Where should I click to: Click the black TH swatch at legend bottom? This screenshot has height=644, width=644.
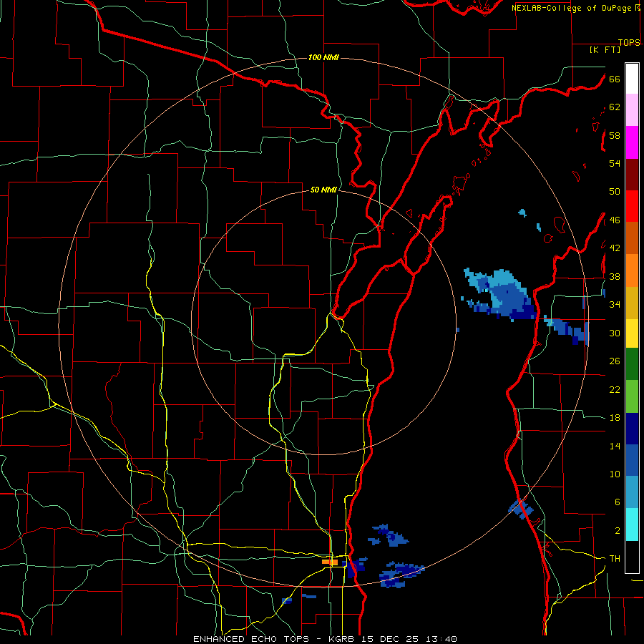click(632, 557)
